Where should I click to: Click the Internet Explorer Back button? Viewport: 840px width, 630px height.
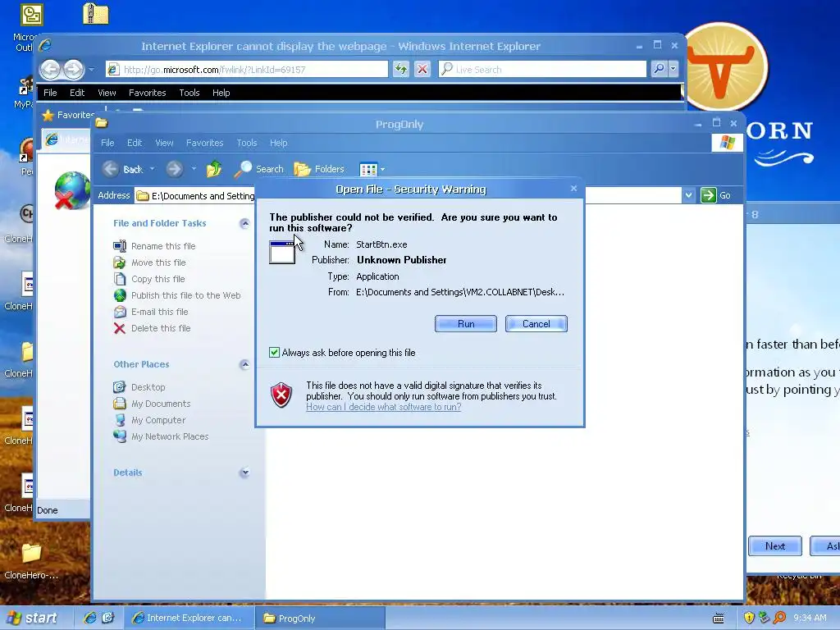(50, 69)
